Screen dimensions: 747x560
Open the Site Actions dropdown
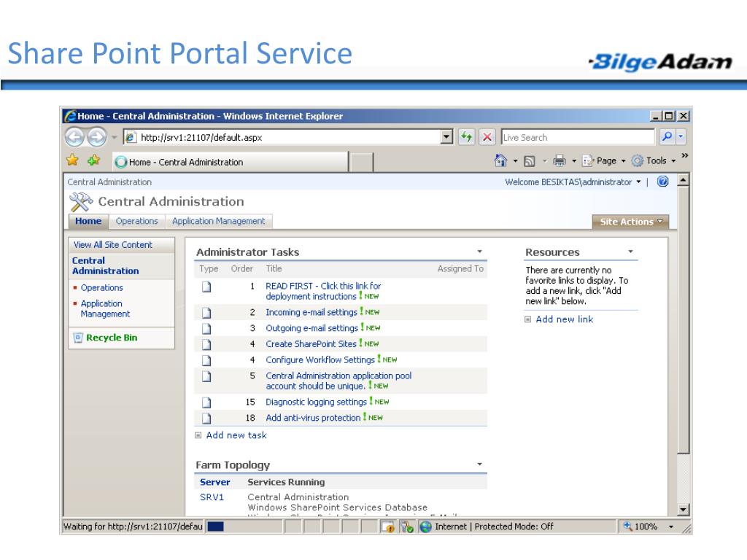coord(631,222)
